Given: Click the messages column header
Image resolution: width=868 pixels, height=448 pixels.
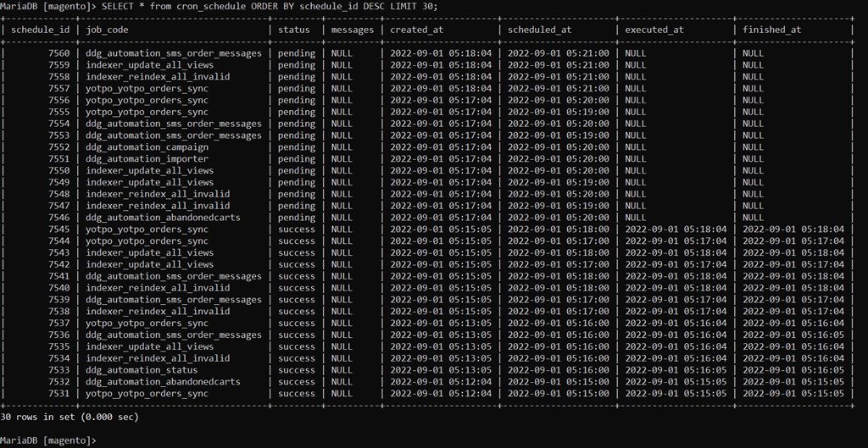Looking at the screenshot, I should (x=353, y=30).
